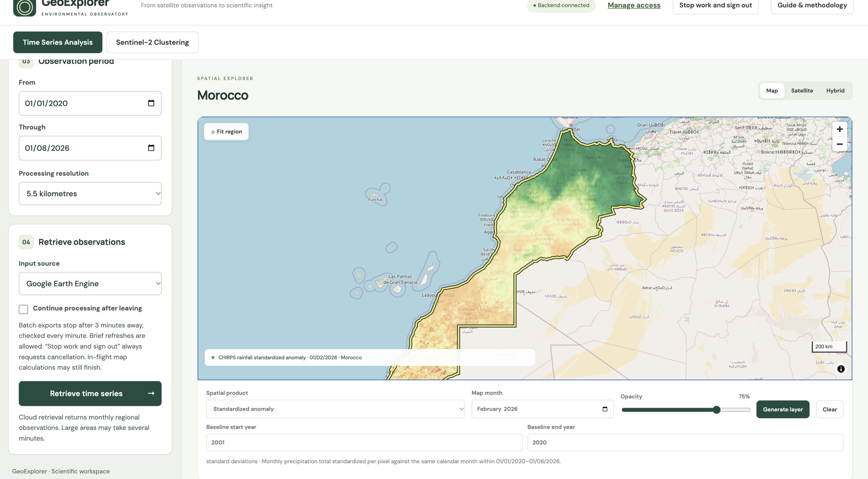
Task: Click the Map month February 2026 field
Action: [542, 409]
